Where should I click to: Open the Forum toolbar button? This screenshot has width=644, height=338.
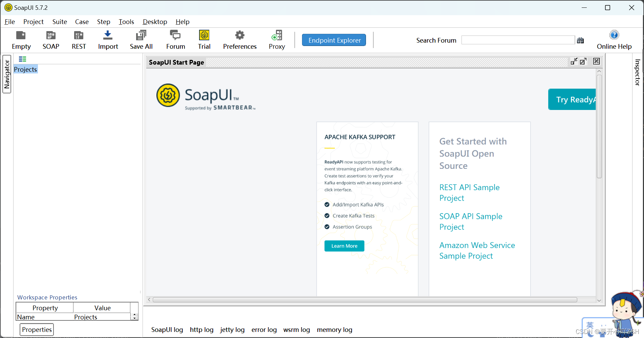[175, 40]
